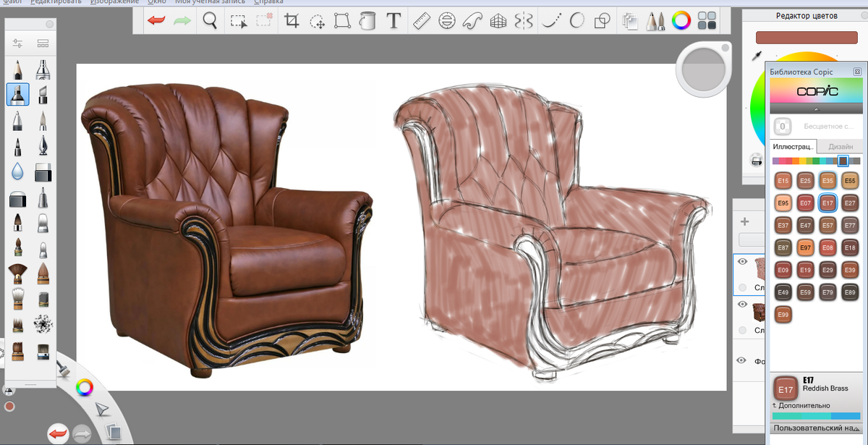This screenshot has height=445, width=868.
Task: Pick the E97 Copic swatch
Action: point(806,247)
